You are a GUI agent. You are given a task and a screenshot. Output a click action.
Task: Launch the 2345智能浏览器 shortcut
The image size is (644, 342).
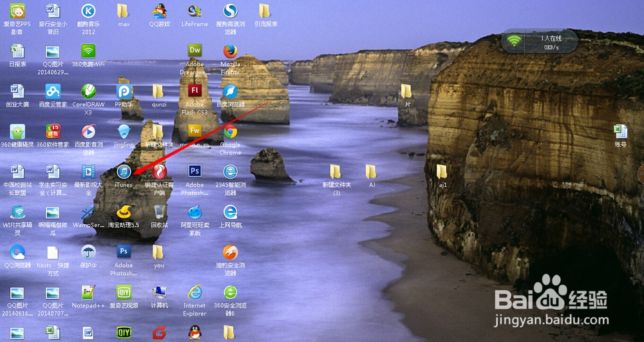(231, 171)
